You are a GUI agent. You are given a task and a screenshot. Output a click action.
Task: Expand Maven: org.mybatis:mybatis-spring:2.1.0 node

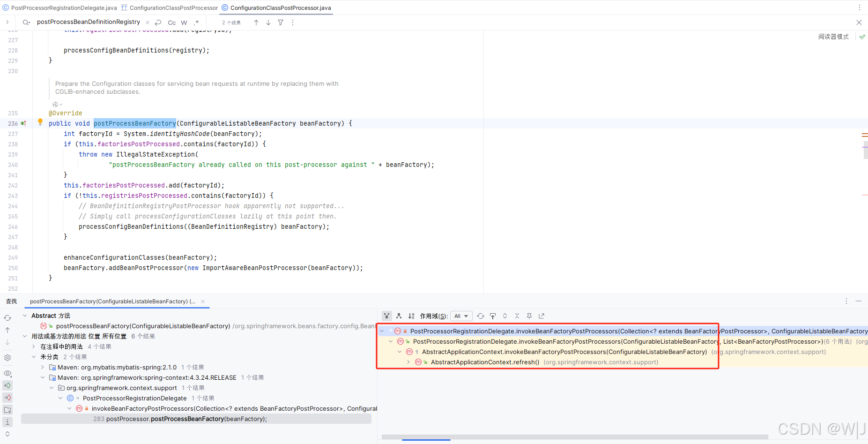(43, 367)
